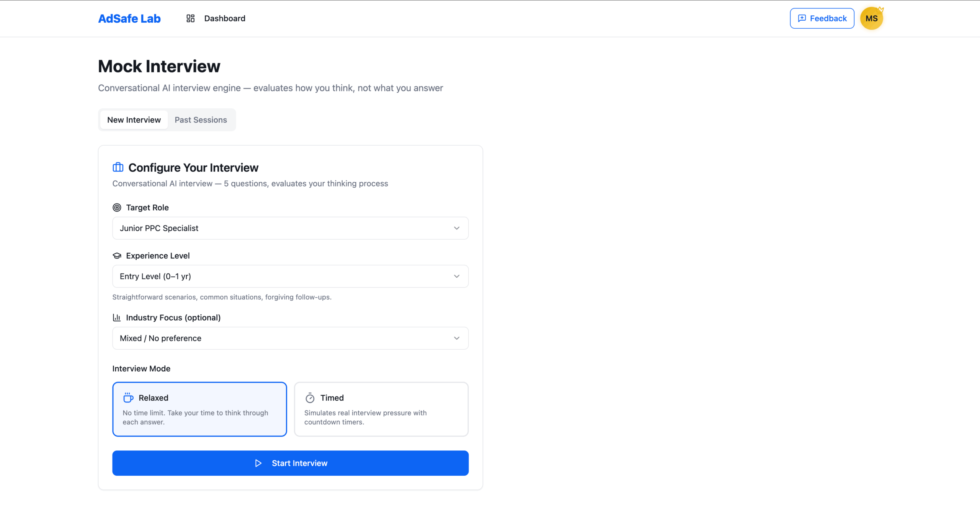This screenshot has height=509, width=980.
Task: Go to AdSafe Lab home logo
Action: click(x=129, y=18)
